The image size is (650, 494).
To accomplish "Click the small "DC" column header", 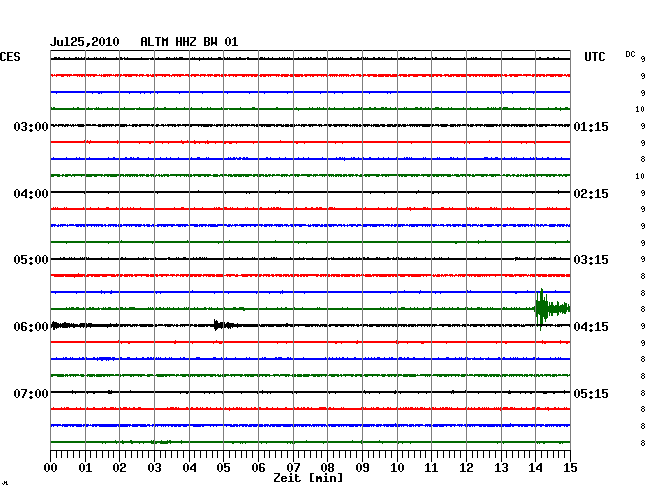I will (630, 54).
